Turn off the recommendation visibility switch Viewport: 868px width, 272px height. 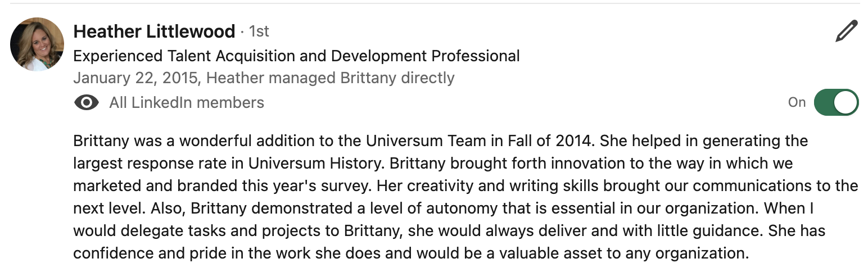(x=836, y=102)
